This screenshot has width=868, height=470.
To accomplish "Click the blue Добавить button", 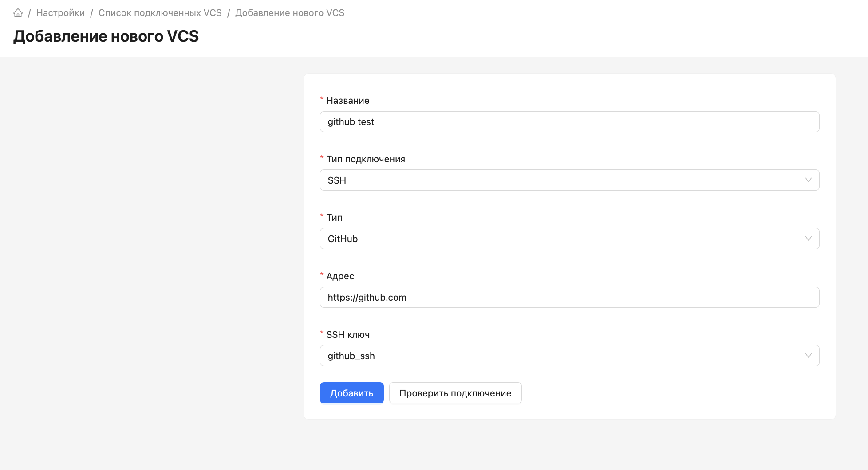I will tap(351, 393).
